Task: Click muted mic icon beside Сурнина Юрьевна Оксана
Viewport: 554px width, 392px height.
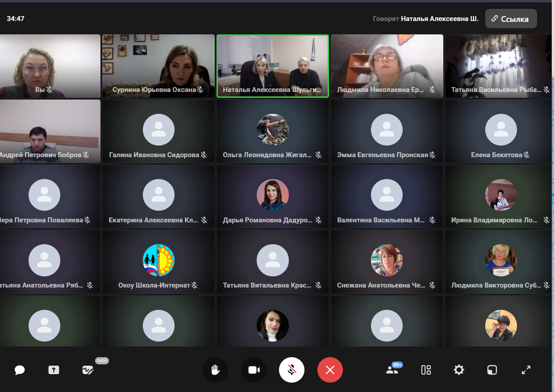Action: coord(200,90)
